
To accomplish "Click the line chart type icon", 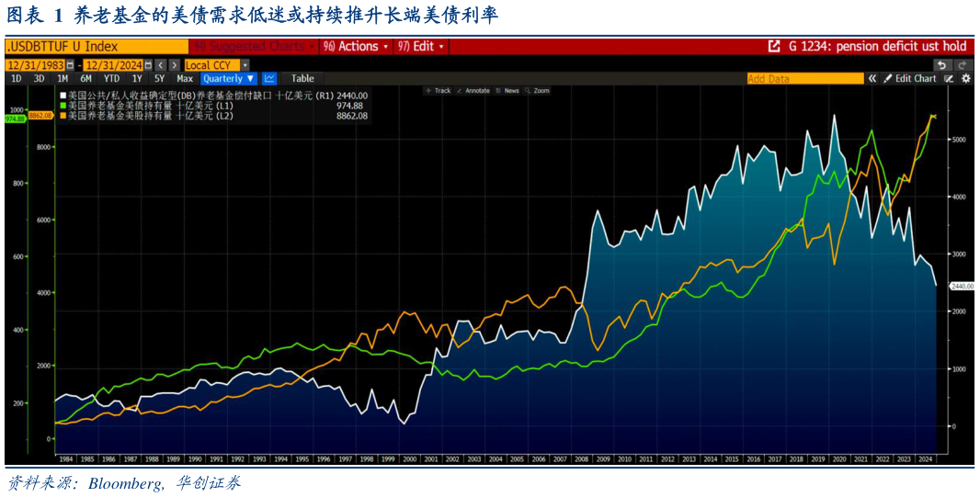I will coord(269,79).
